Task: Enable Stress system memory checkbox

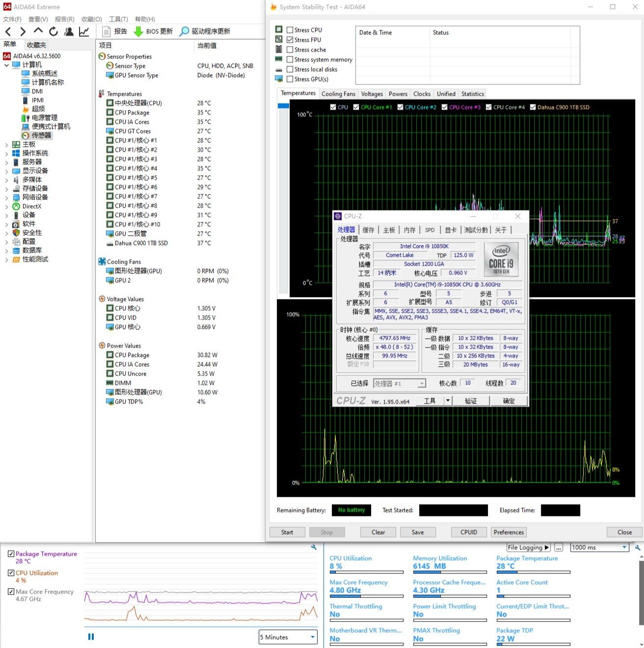Action: point(290,59)
